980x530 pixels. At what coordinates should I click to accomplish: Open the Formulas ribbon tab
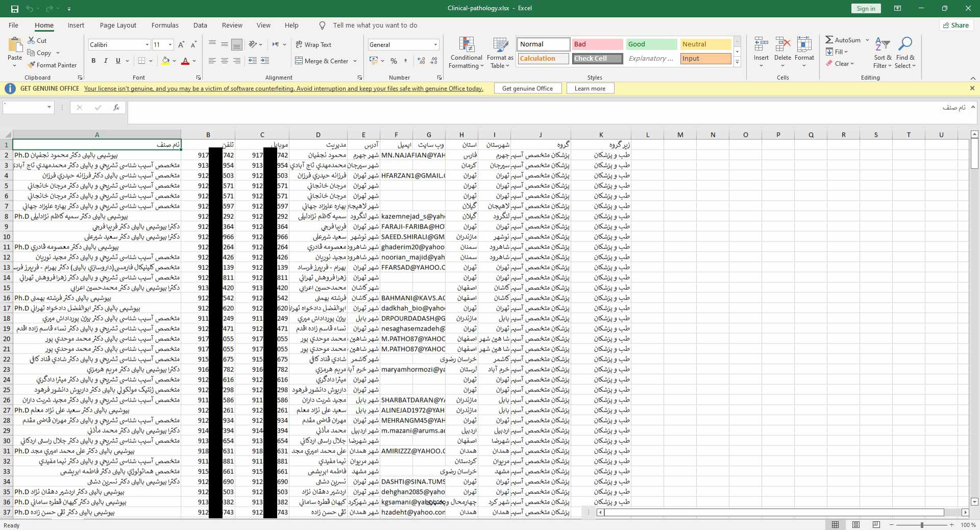pos(165,26)
